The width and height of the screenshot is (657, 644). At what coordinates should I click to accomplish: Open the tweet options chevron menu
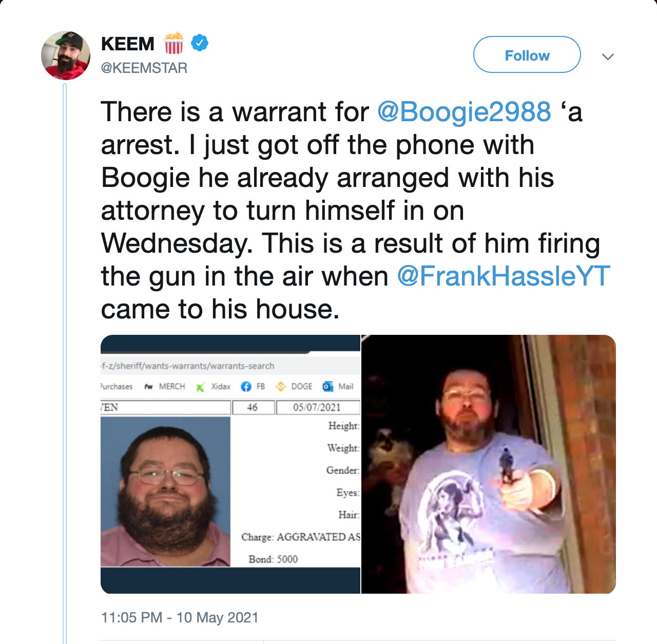[x=608, y=56]
